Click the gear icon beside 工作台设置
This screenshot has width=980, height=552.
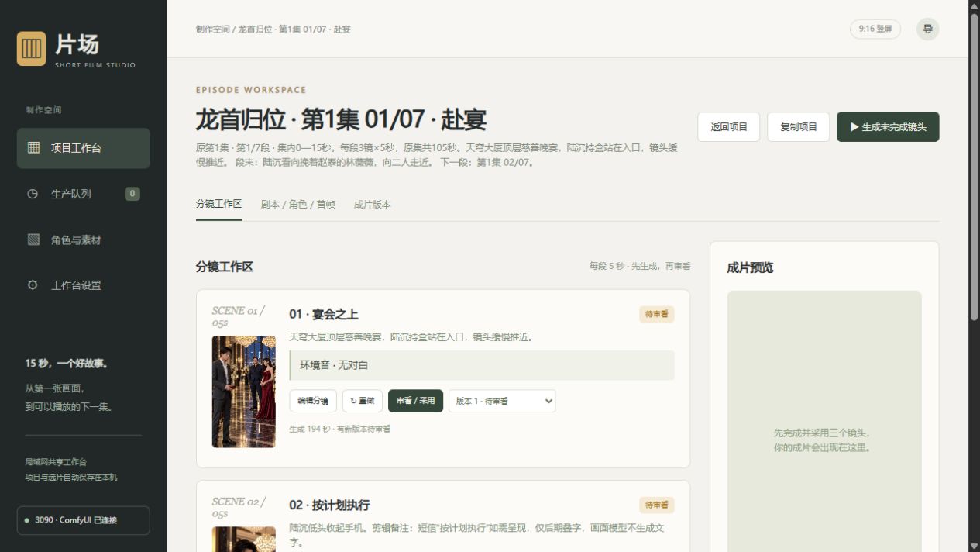pos(33,285)
